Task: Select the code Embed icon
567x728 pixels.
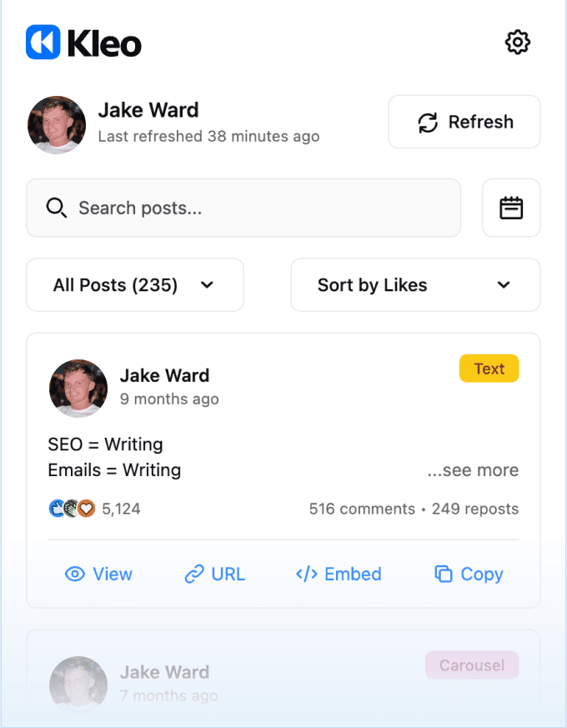Action: pos(305,574)
